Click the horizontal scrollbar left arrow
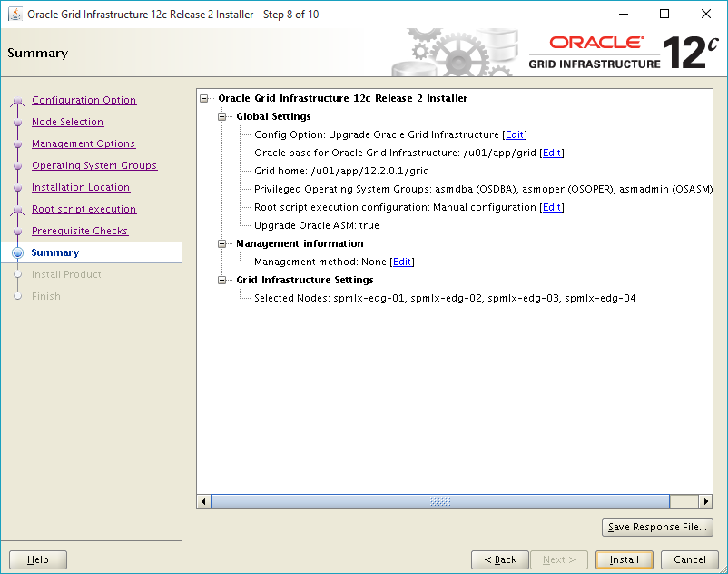 coord(203,501)
